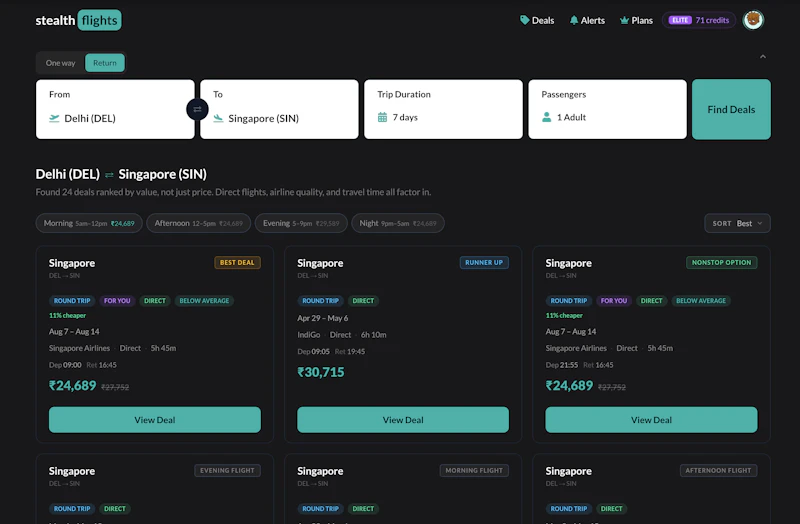800x524 pixels.
Task: Edit the To field showing Singapore (SIN)
Action: pos(279,109)
